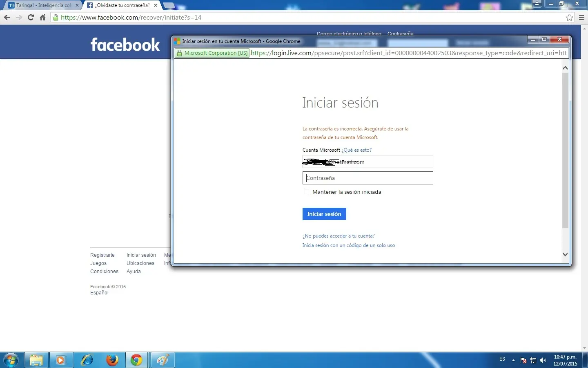Open a new tab button
This screenshot has height=368, width=588.
(169, 5)
